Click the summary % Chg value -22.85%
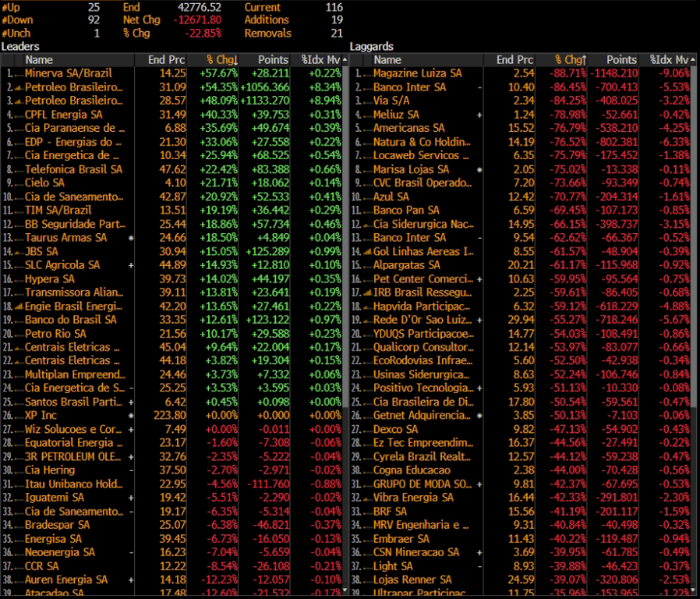The image size is (700, 599). (203, 34)
